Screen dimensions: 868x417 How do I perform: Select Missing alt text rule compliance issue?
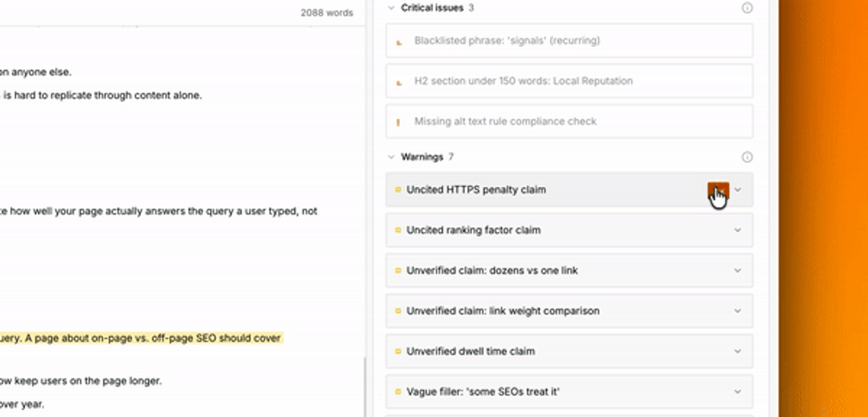[x=569, y=121]
